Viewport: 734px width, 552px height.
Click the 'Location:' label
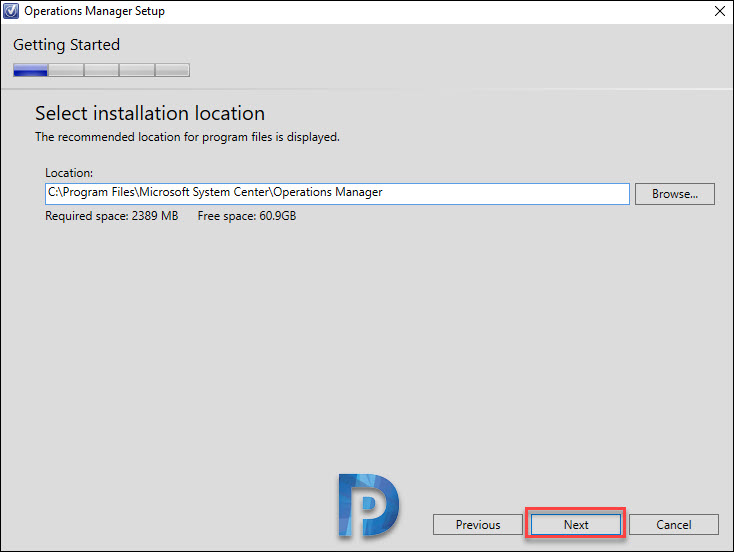tap(69, 173)
